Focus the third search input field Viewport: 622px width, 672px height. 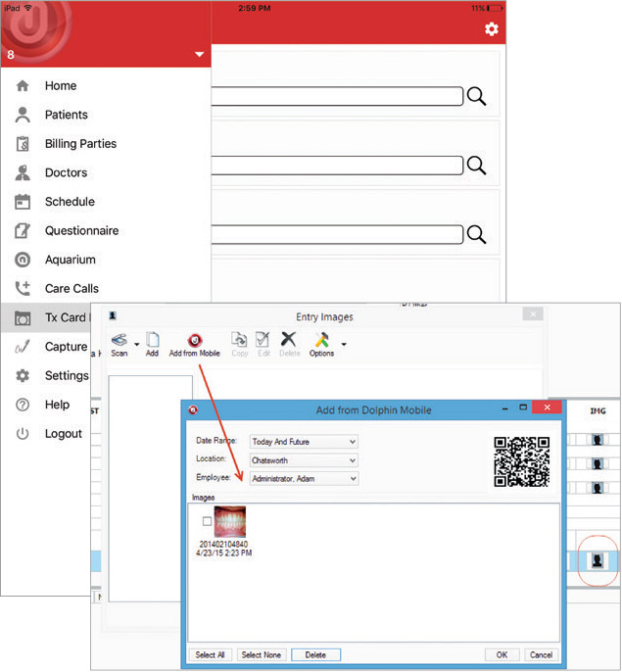(337, 234)
